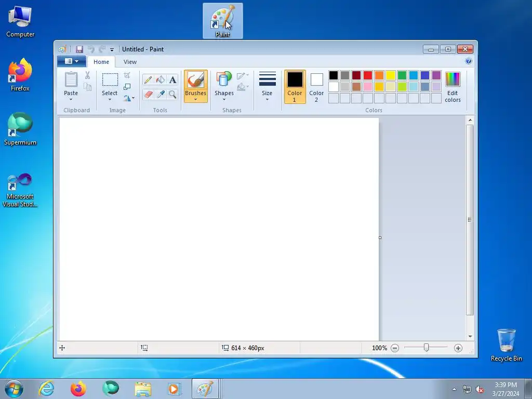
Task: Switch to the View ribbon tab
Action: pos(130,62)
